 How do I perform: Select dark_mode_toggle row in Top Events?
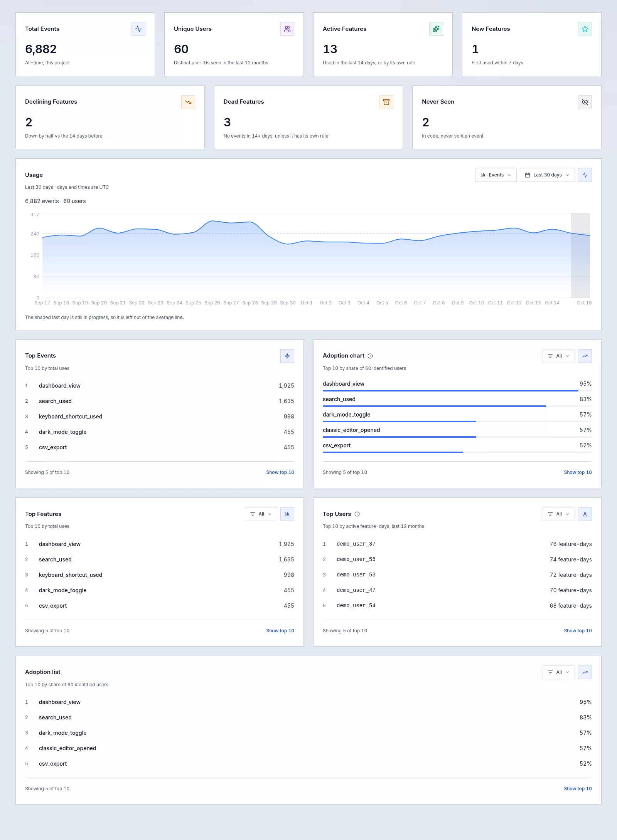160,432
